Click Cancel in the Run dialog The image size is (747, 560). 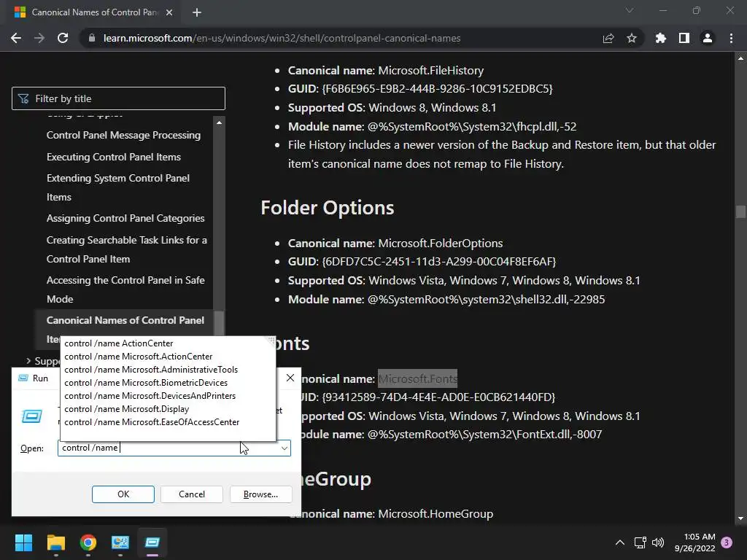click(192, 494)
